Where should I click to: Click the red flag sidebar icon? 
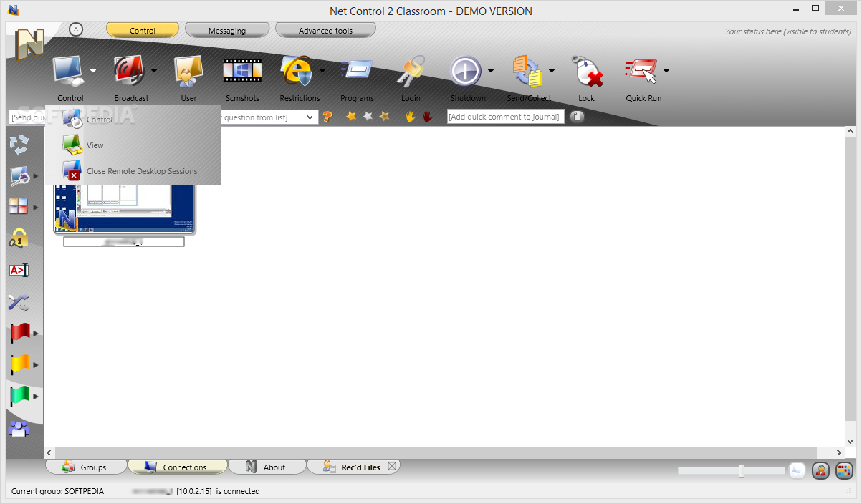(x=20, y=333)
